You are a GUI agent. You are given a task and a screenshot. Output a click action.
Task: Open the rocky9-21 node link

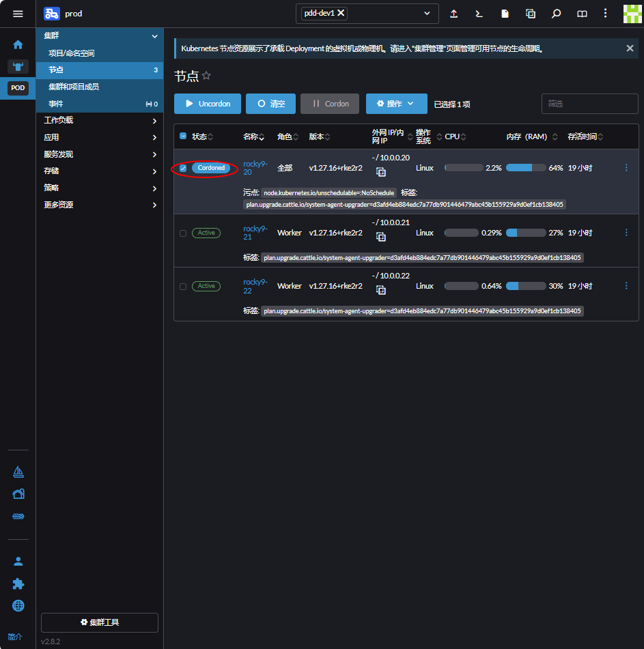255,233
